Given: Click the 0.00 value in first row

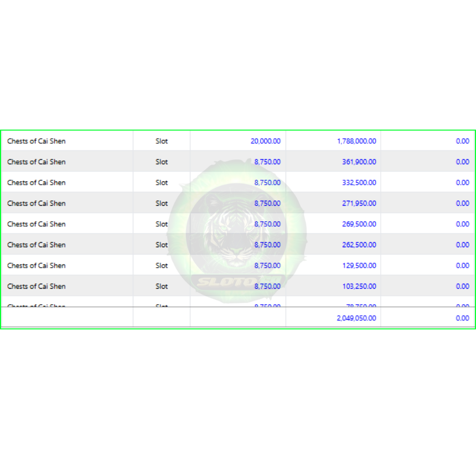Looking at the screenshot, I should coord(462,141).
